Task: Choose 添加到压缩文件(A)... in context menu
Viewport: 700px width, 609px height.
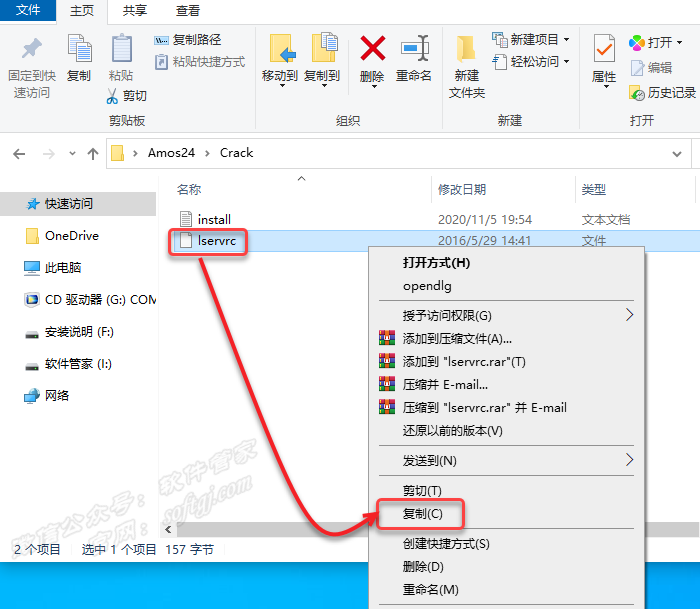Action: point(507,339)
